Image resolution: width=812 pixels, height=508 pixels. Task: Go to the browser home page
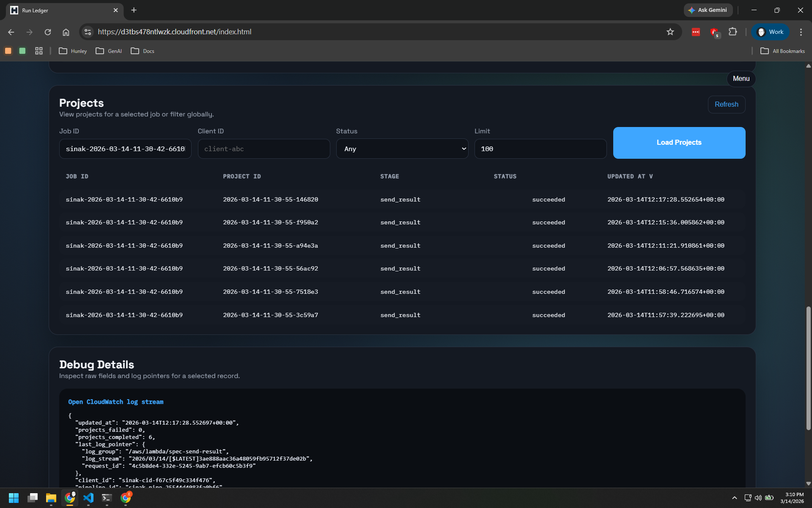(66, 32)
